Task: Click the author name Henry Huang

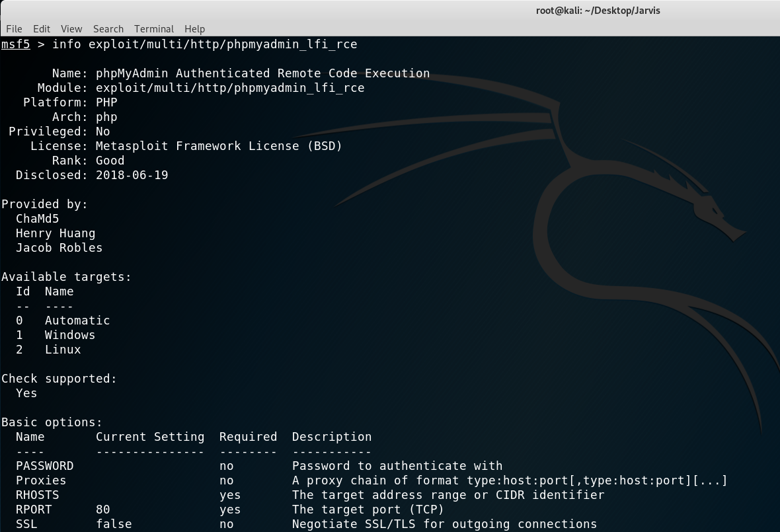Action: pyautogui.click(x=56, y=234)
